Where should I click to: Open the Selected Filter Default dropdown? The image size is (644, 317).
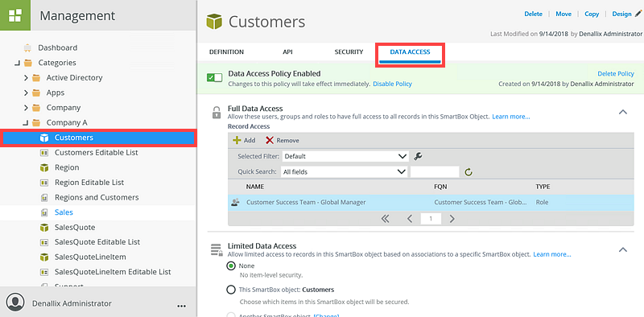coord(345,156)
